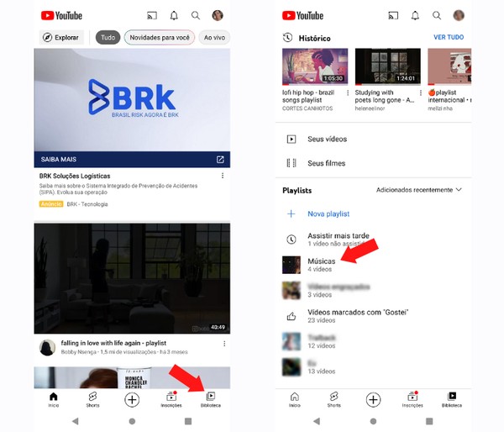The image size is (504, 432).
Task: Tap the Histórico clock icon
Action: (287, 37)
